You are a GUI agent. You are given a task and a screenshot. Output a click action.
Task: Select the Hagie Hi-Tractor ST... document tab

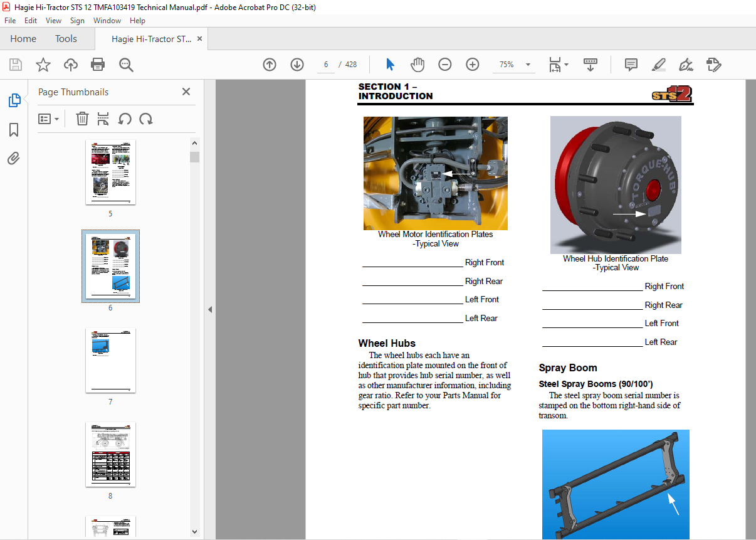[x=151, y=39]
